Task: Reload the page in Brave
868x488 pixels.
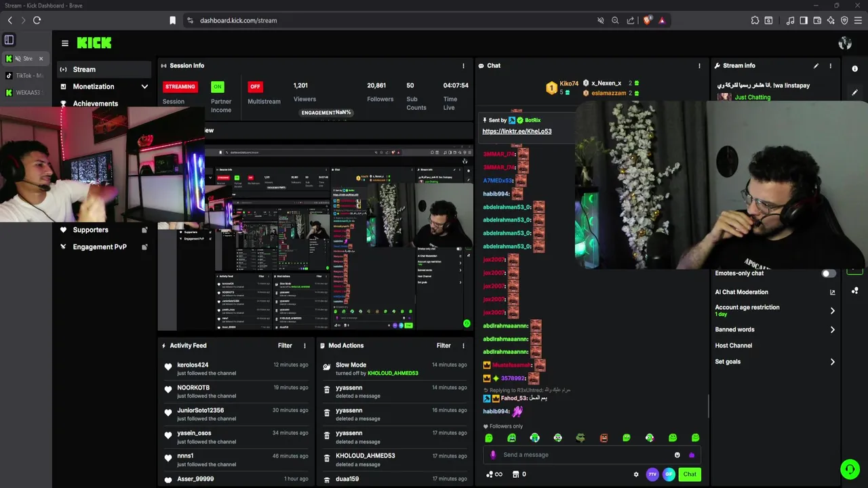Action: coord(37,20)
